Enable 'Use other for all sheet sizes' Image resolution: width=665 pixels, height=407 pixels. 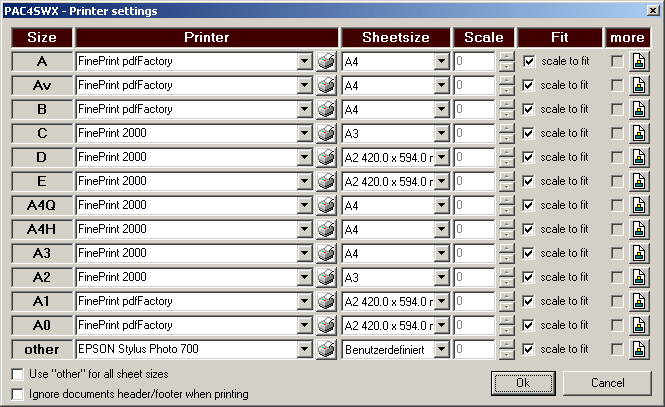[x=17, y=374]
